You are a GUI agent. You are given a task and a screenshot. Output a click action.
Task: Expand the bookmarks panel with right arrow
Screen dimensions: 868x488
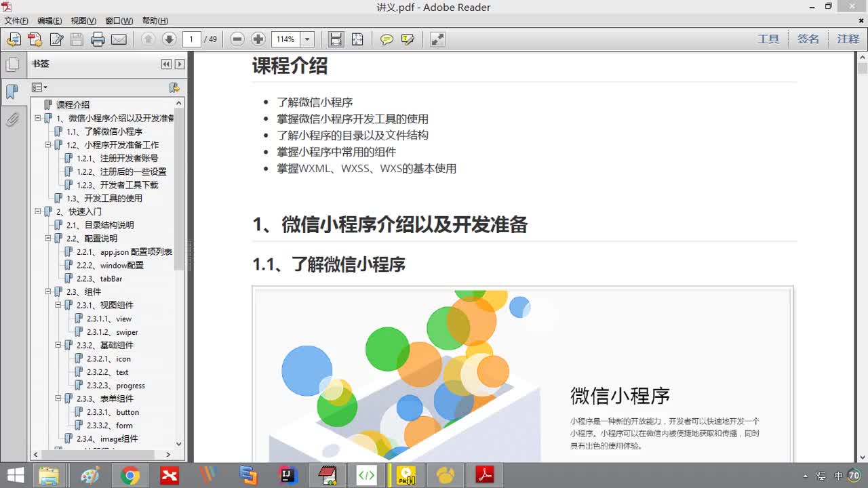click(x=180, y=64)
